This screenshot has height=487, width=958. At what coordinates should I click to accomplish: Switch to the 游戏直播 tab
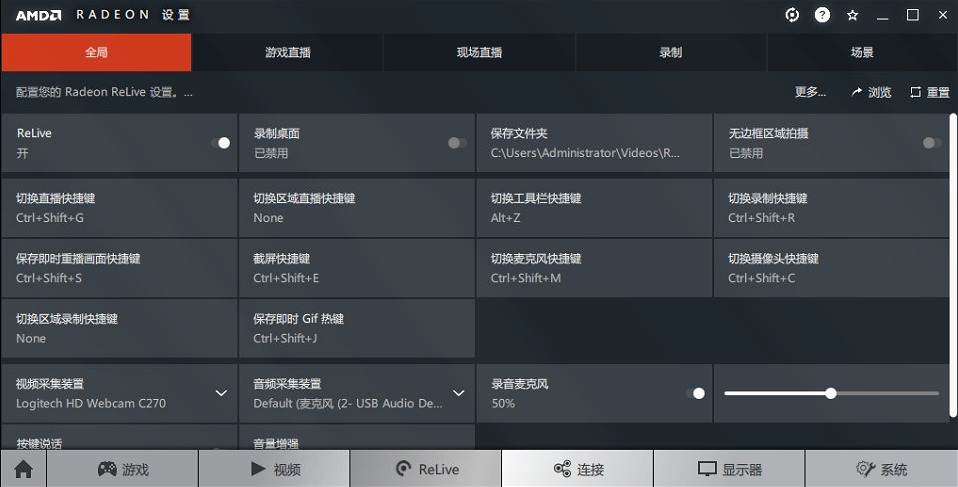[288, 53]
